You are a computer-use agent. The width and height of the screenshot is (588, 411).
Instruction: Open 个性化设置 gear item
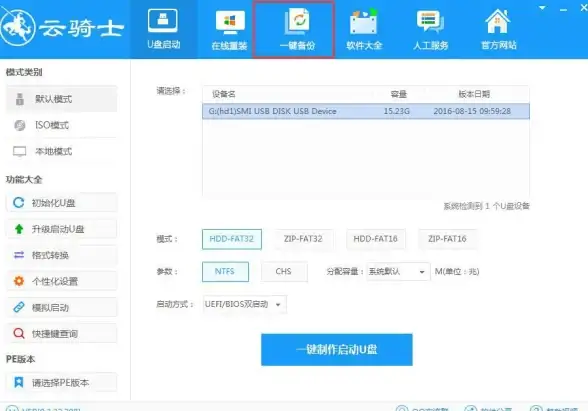(x=61, y=281)
